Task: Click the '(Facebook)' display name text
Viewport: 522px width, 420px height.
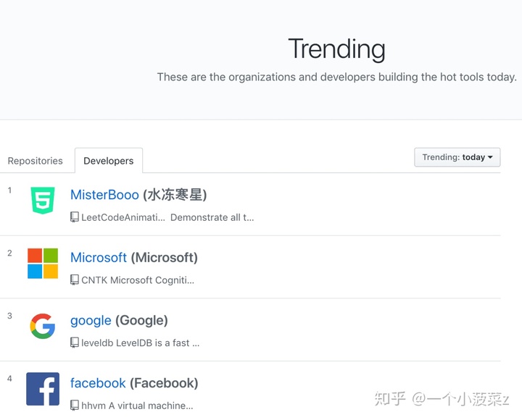Action: click(164, 383)
